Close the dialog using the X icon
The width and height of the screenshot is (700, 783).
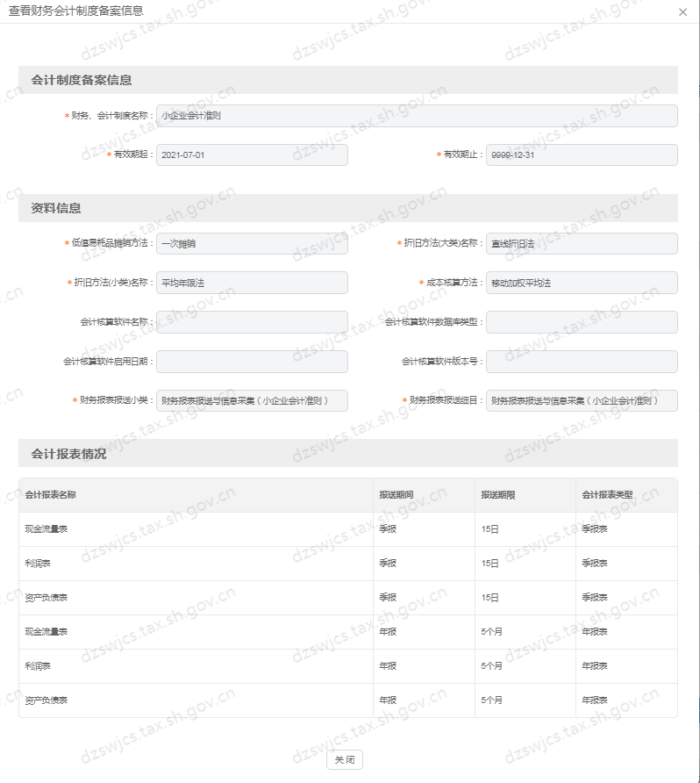click(682, 12)
